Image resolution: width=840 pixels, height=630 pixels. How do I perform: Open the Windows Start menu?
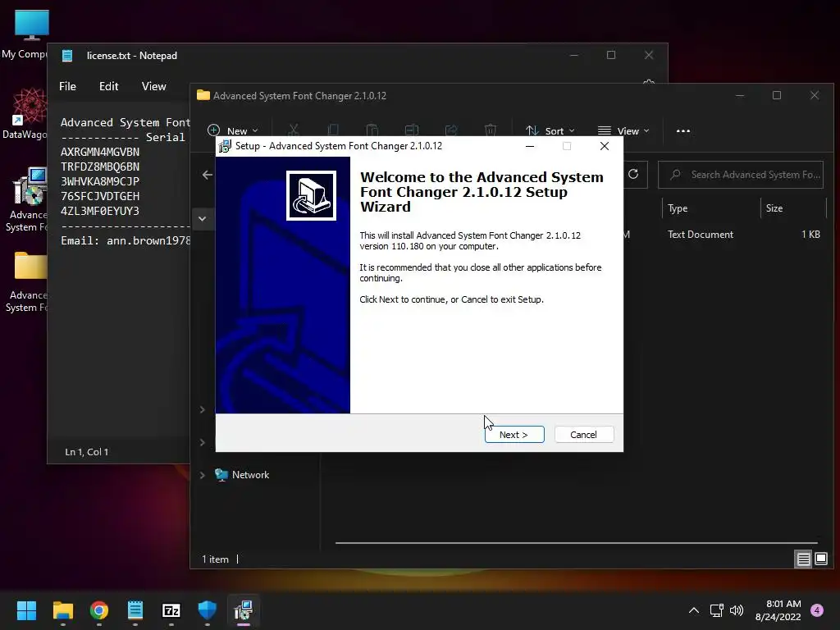coord(26,610)
